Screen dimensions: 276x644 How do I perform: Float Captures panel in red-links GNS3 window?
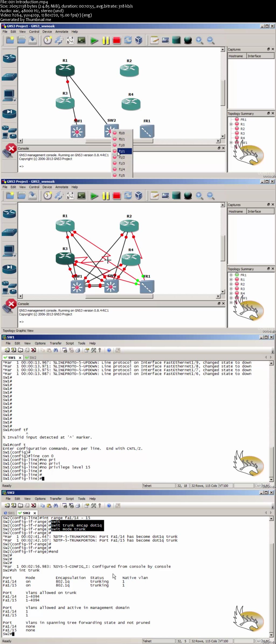pyautogui.click(x=268, y=205)
